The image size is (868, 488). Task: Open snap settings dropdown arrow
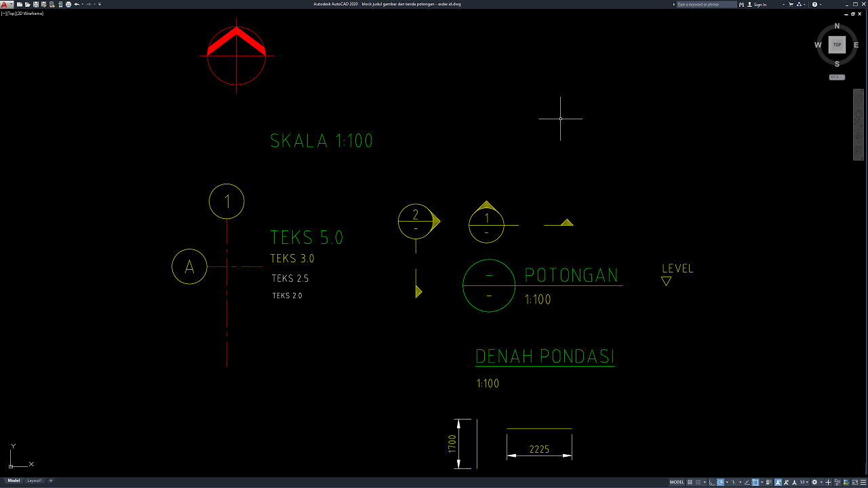tap(705, 483)
